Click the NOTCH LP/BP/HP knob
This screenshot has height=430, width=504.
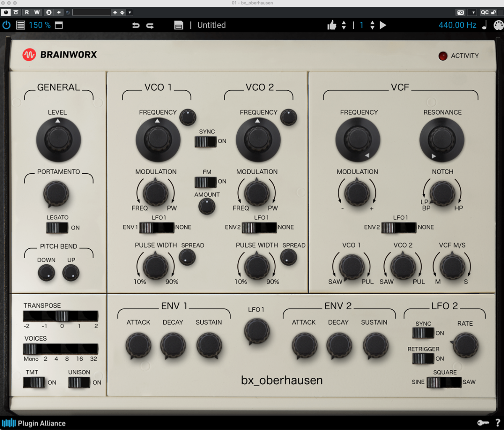click(442, 193)
